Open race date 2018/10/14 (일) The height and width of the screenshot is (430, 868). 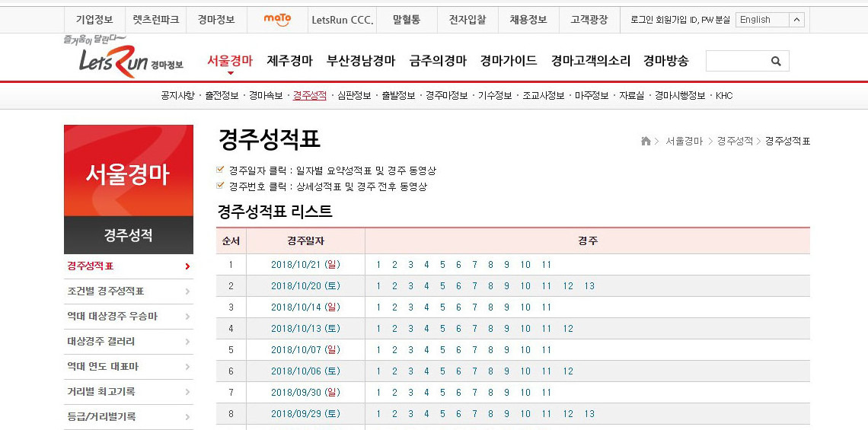[x=305, y=307]
